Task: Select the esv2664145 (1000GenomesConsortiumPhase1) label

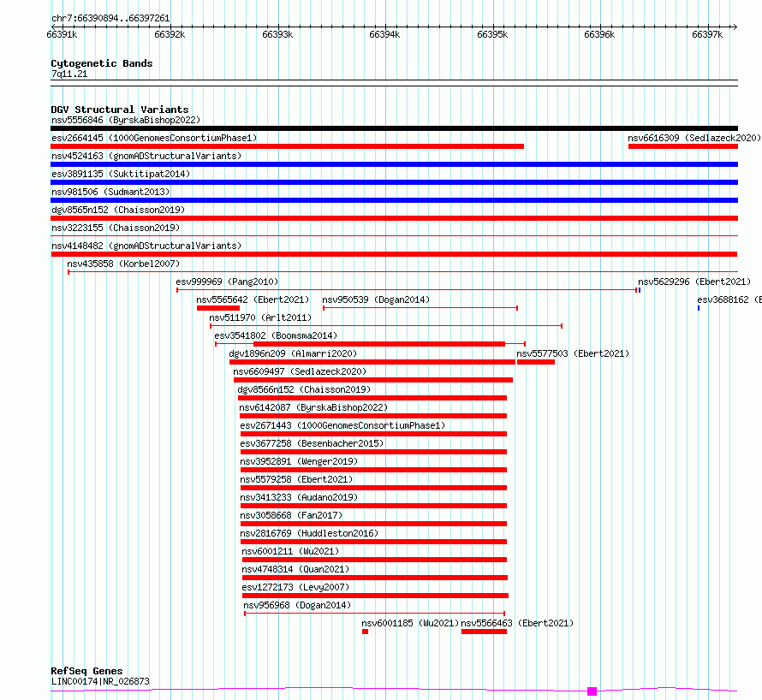Action: [x=154, y=138]
